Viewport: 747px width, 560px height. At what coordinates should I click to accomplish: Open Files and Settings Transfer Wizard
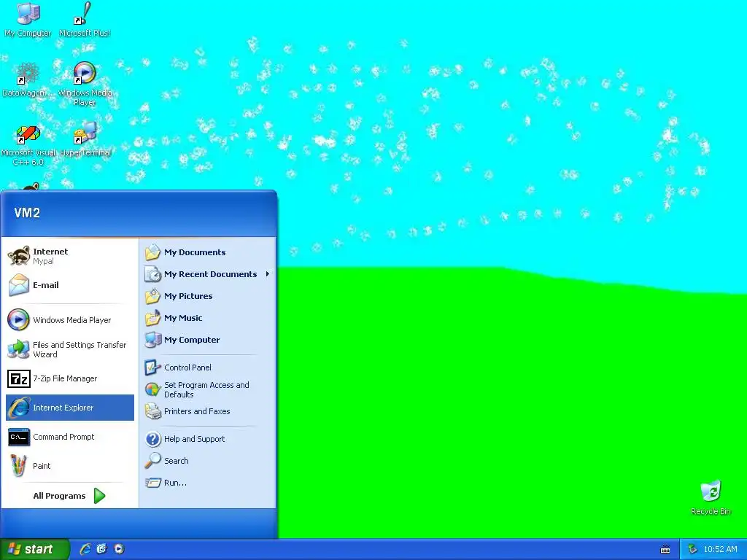click(70, 349)
